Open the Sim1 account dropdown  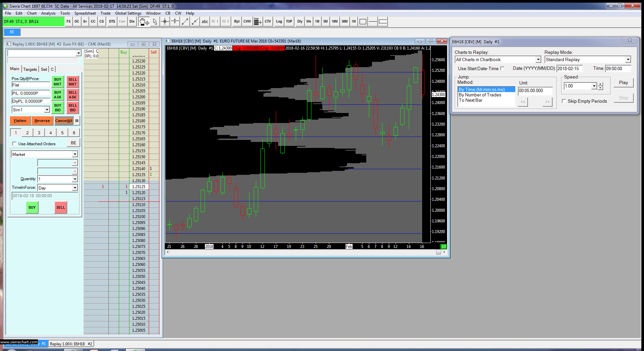[x=47, y=110]
